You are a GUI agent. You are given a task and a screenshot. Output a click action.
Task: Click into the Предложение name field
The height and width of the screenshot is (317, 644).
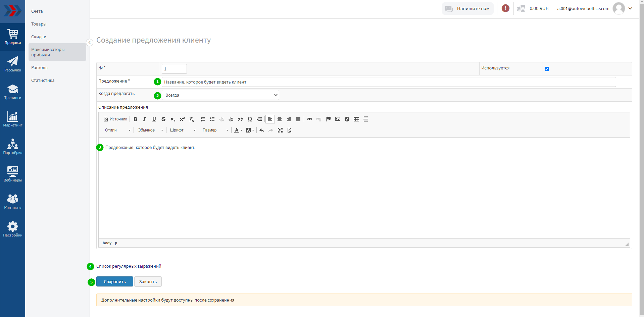(x=389, y=82)
